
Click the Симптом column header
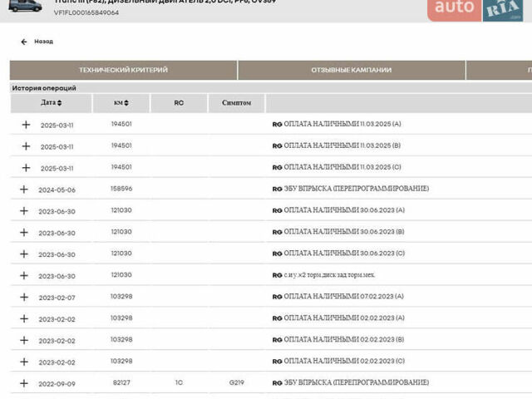coord(236,103)
